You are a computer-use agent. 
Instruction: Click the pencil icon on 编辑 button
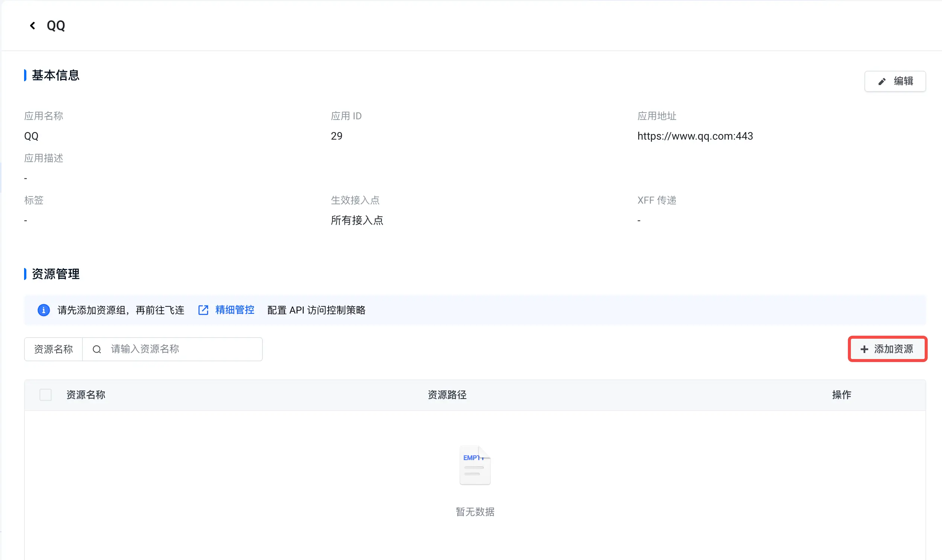pyautogui.click(x=882, y=82)
